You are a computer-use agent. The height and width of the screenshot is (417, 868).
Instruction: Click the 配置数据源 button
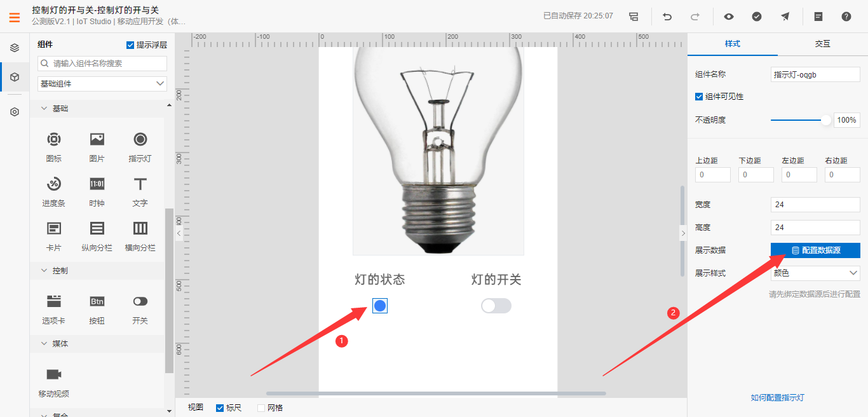click(x=815, y=250)
